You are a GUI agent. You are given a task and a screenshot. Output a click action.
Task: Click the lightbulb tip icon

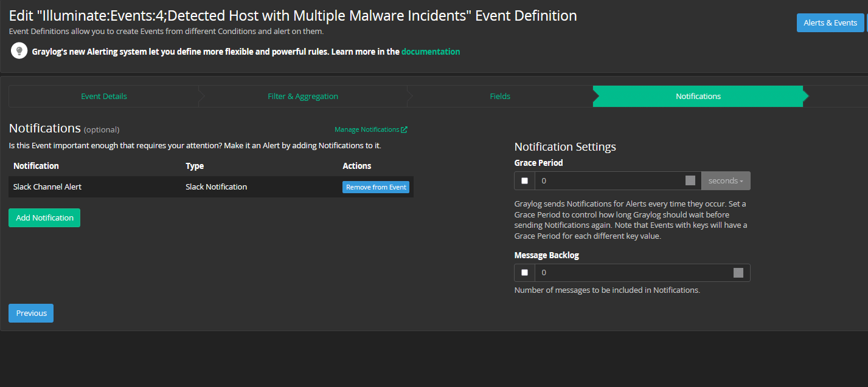(19, 50)
